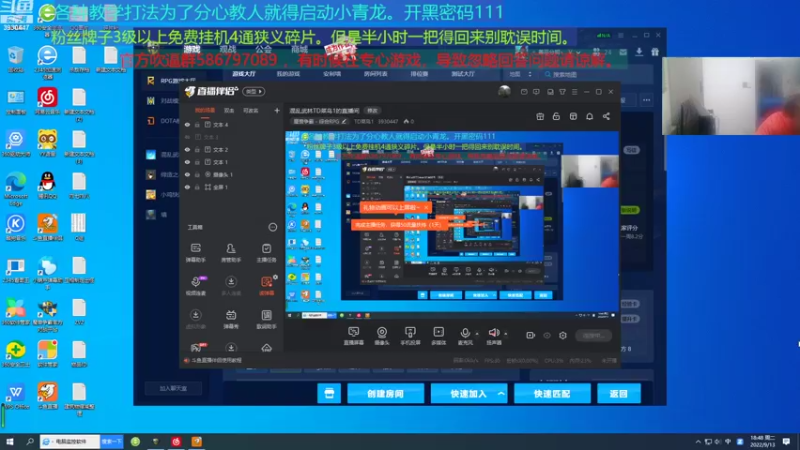This screenshot has height=450, width=800.
Task: Select the 文本 2 source row
Action: tap(232, 149)
